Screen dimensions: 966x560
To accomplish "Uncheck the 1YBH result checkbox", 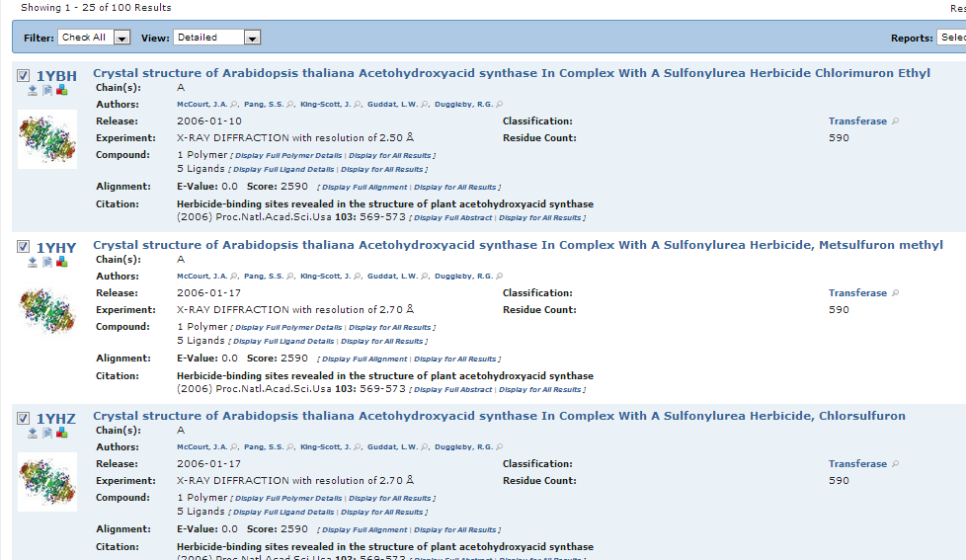I will point(23,76).
